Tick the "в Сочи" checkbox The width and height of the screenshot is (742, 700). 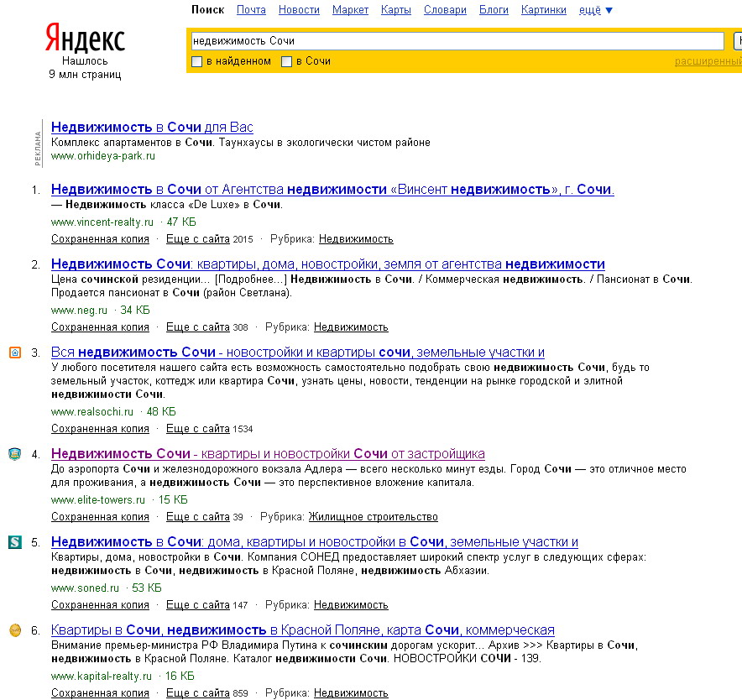pyautogui.click(x=287, y=61)
